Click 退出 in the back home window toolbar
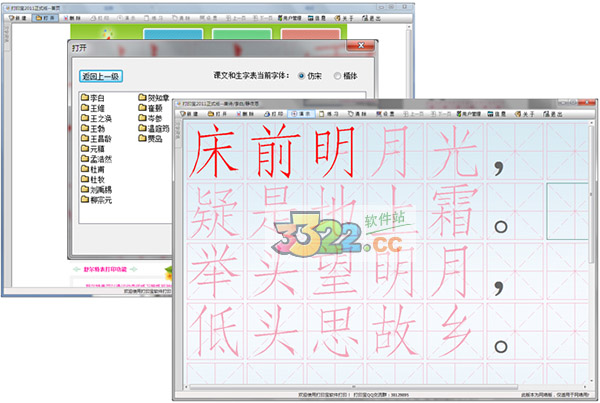 [x=371, y=18]
